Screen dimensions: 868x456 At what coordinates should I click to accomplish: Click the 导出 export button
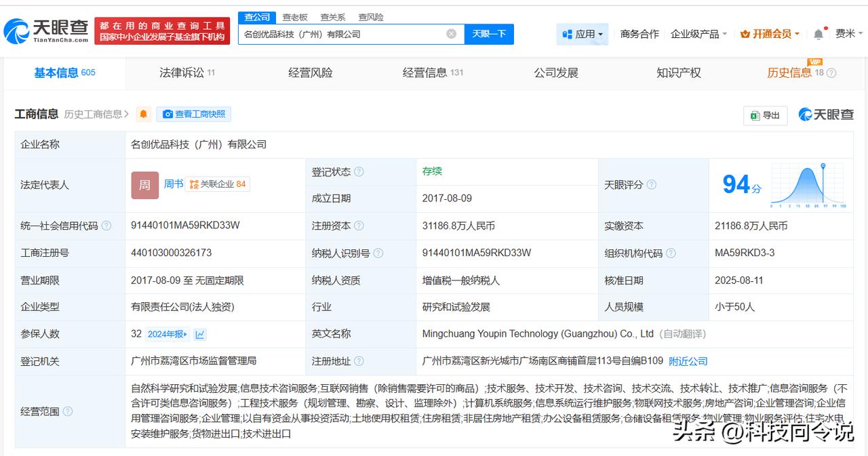[766, 115]
